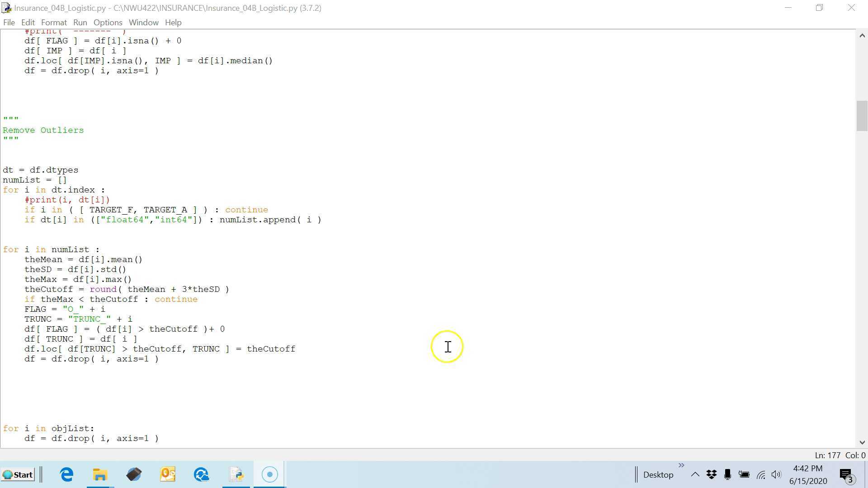Show hidden tray icons chevron
868x488 pixels.
[695, 474]
